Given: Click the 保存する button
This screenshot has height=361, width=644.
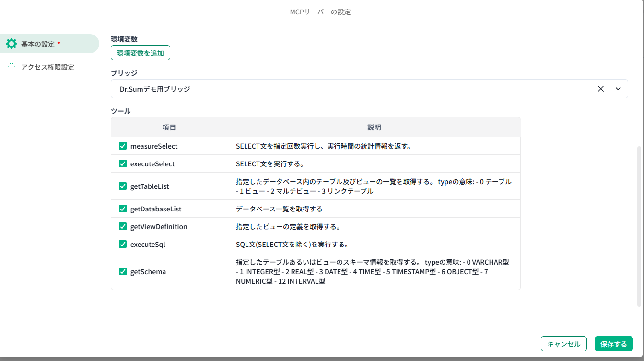Looking at the screenshot, I should [x=613, y=344].
